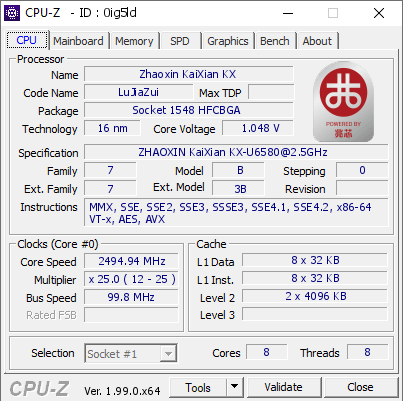Click the Threads count value
This screenshot has width=403, height=401.
(368, 352)
